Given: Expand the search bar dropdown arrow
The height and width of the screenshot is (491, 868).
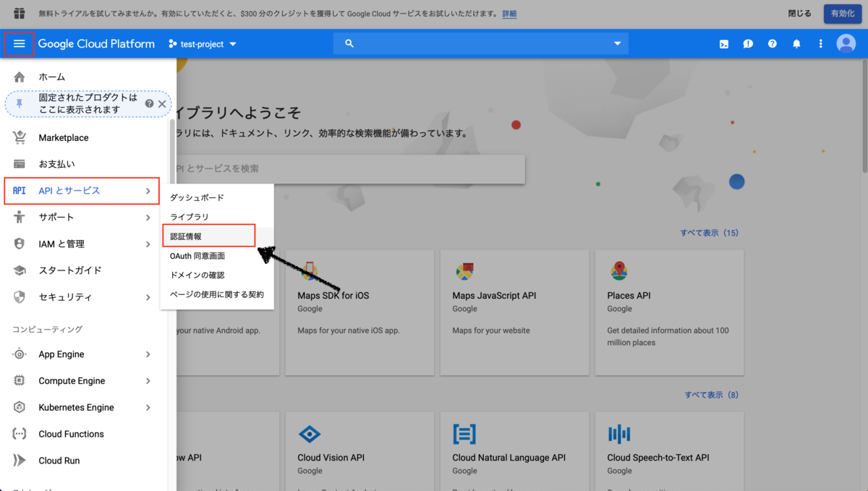Looking at the screenshot, I should [617, 44].
